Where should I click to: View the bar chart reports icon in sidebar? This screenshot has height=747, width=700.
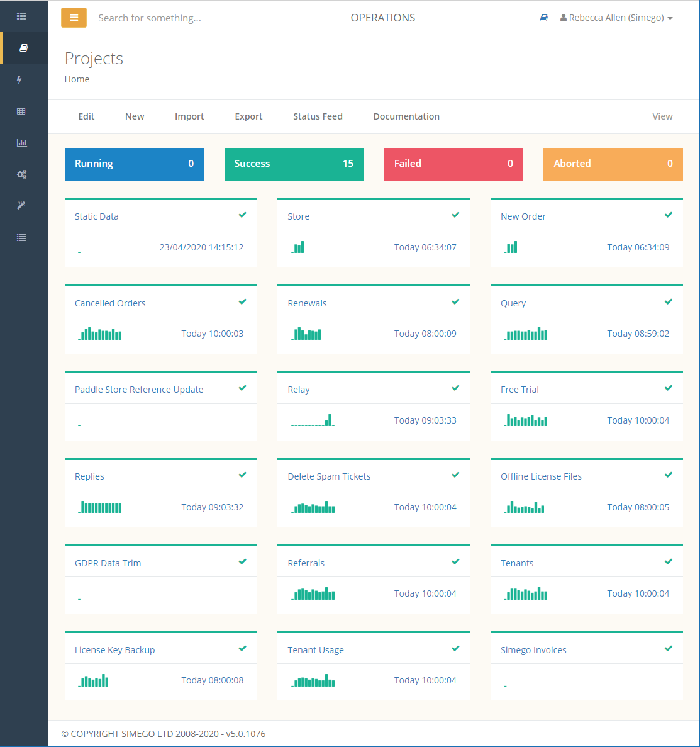pyautogui.click(x=22, y=143)
